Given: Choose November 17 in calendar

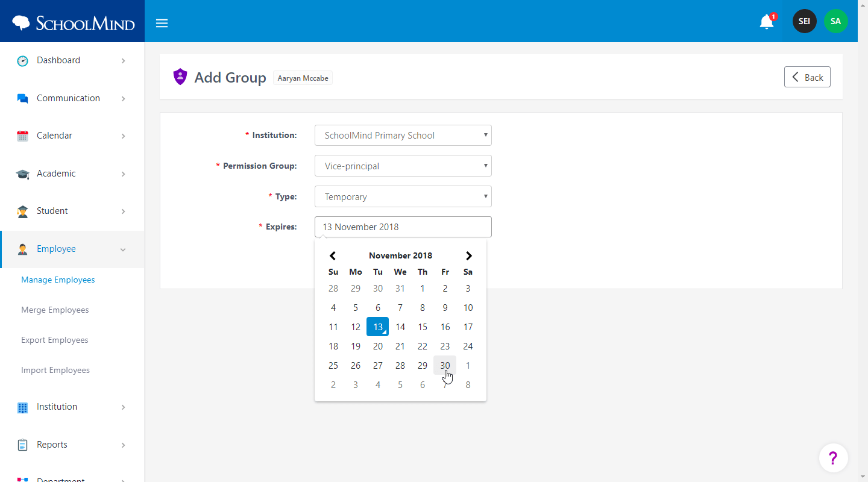Looking at the screenshot, I should click(x=468, y=327).
